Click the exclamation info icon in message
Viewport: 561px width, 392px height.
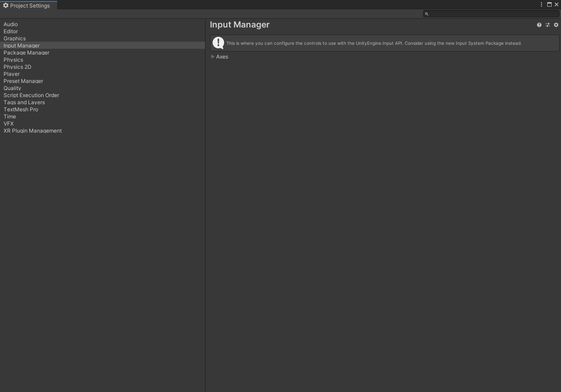pyautogui.click(x=218, y=43)
